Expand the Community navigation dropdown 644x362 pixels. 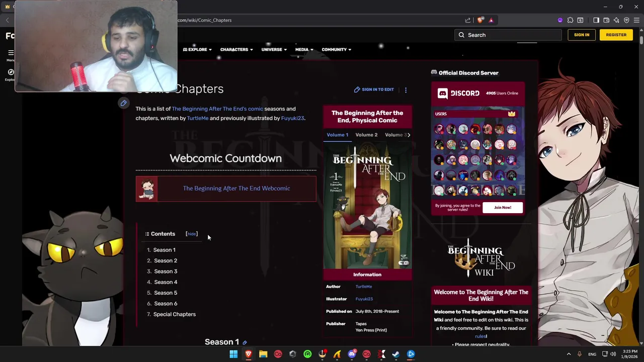coord(337,49)
